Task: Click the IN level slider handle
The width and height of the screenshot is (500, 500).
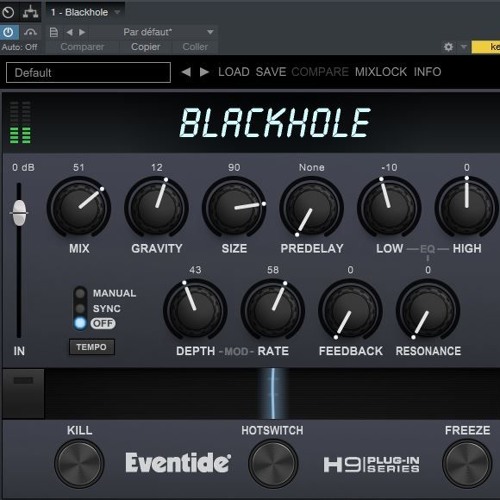Action: point(19,213)
